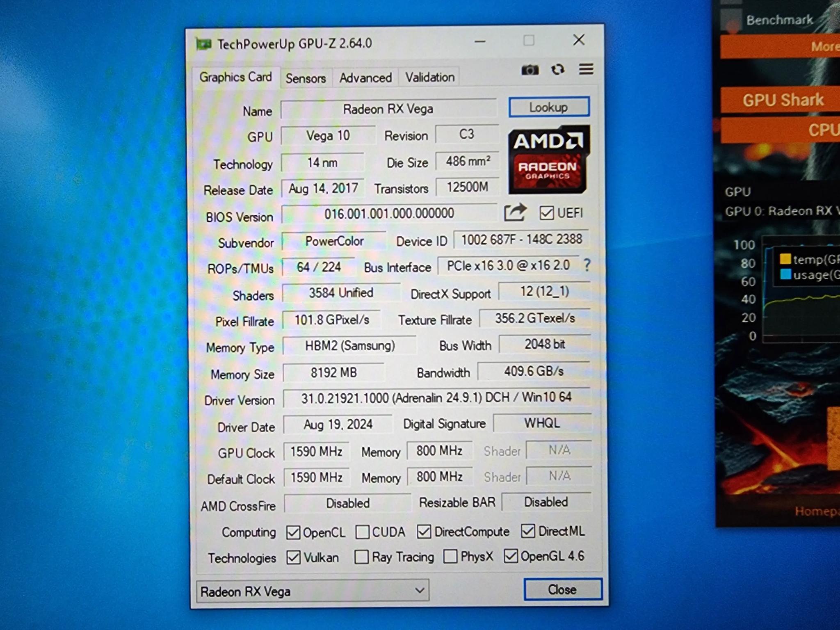
Task: Click the BIOS Version field 016.001.001.000.000000
Action: pyautogui.click(x=389, y=214)
